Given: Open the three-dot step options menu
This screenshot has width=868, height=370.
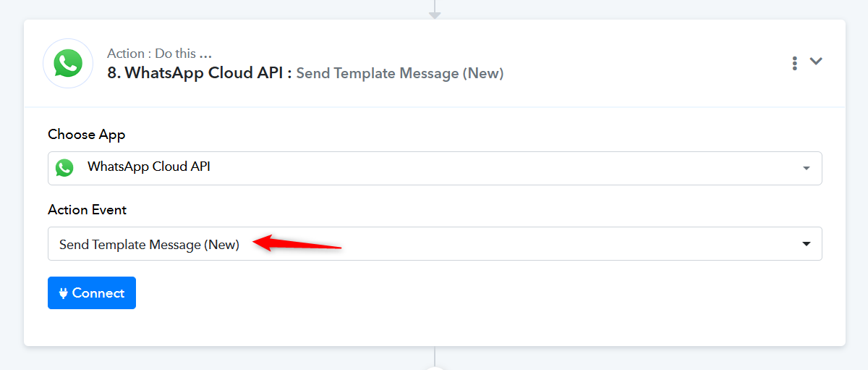Looking at the screenshot, I should [x=794, y=63].
